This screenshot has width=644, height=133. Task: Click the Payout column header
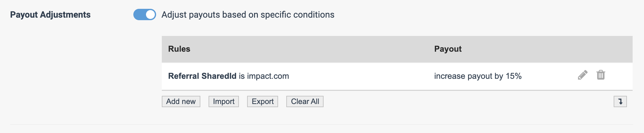coord(448,49)
